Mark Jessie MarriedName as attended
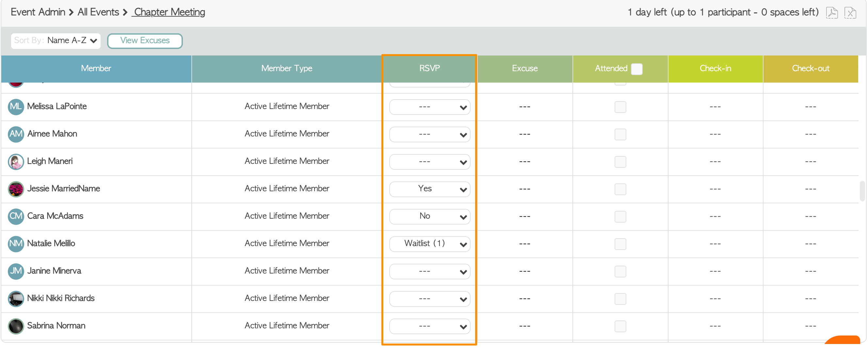 tap(620, 189)
